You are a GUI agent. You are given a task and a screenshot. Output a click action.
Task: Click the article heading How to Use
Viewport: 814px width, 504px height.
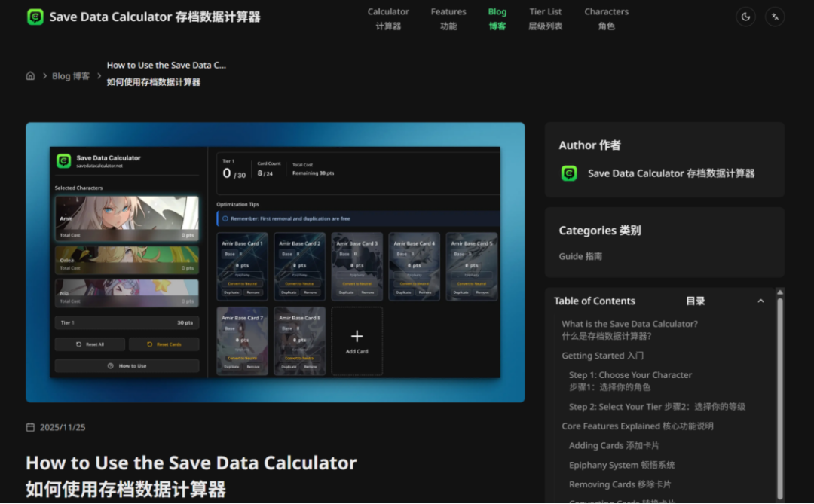[191, 475]
